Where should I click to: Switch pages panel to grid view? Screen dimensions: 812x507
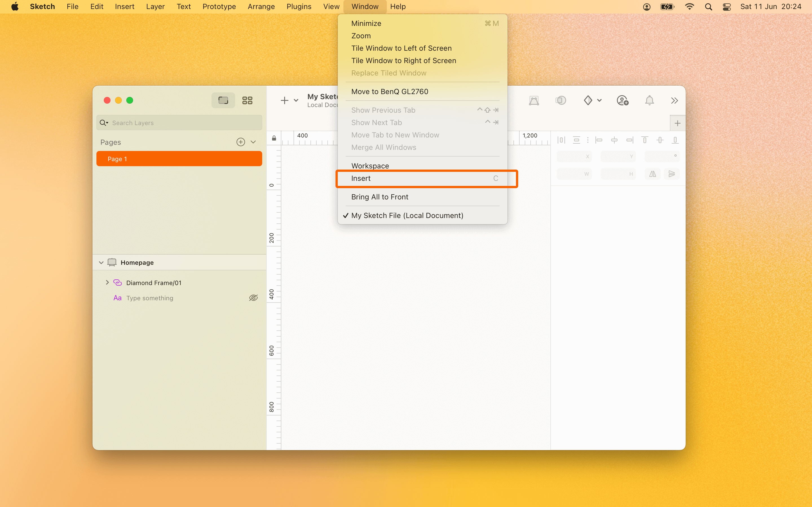pyautogui.click(x=248, y=100)
